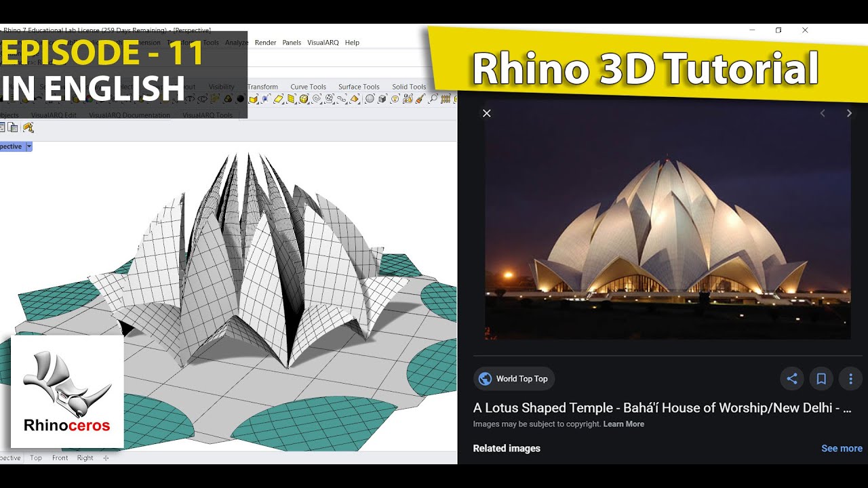Add a new viewport tab with plus
868x488 pixels.
coord(106,458)
